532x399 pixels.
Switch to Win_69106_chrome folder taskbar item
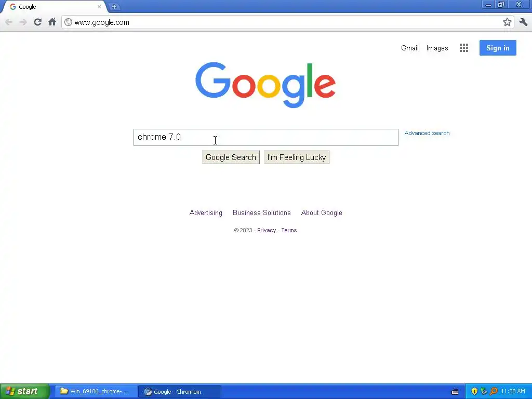coord(96,392)
